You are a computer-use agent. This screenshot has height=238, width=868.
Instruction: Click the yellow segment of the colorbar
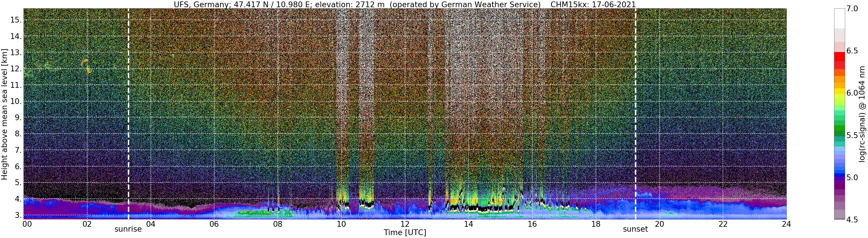tap(839, 92)
